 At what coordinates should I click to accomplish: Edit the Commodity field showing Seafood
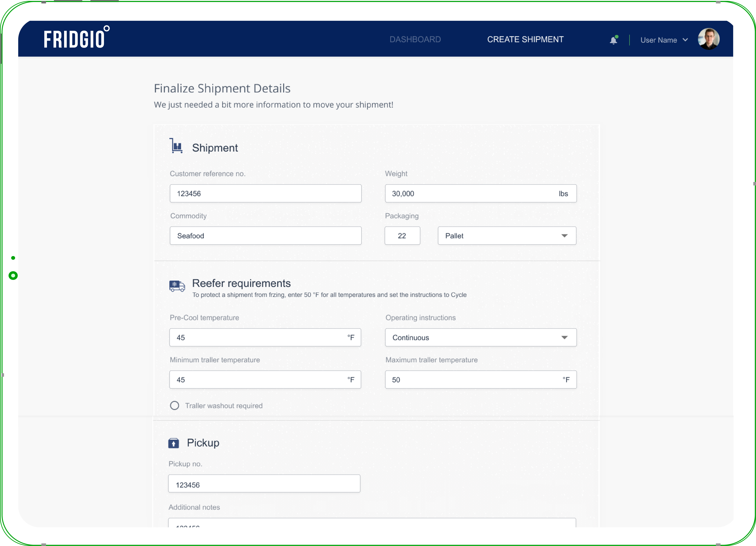pos(266,236)
